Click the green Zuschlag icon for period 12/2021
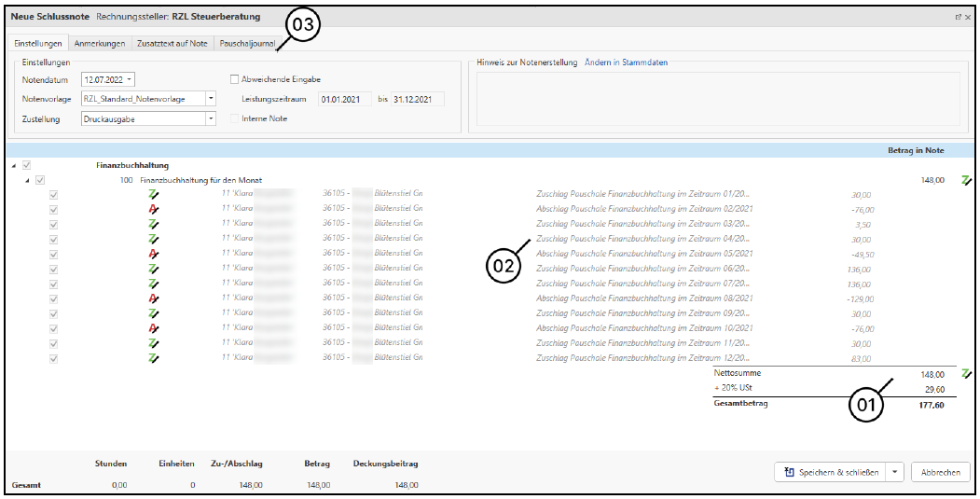The height and width of the screenshot is (499, 980). tap(154, 358)
